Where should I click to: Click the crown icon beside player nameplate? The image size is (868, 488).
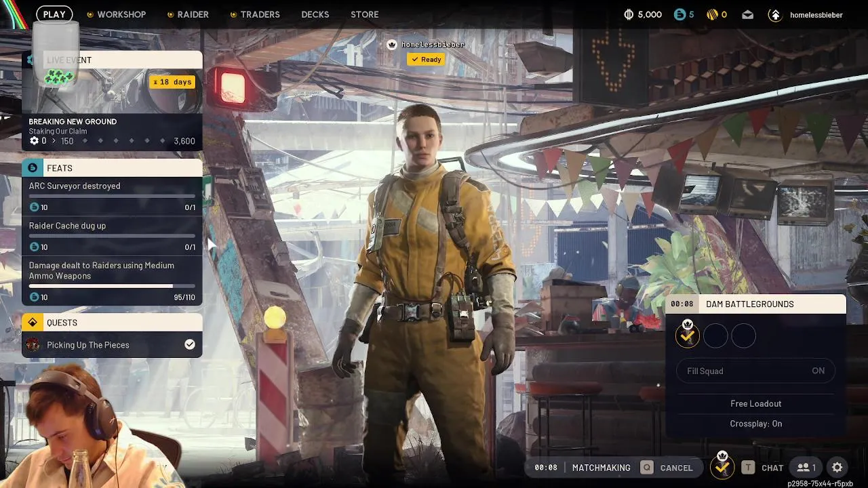click(x=391, y=45)
